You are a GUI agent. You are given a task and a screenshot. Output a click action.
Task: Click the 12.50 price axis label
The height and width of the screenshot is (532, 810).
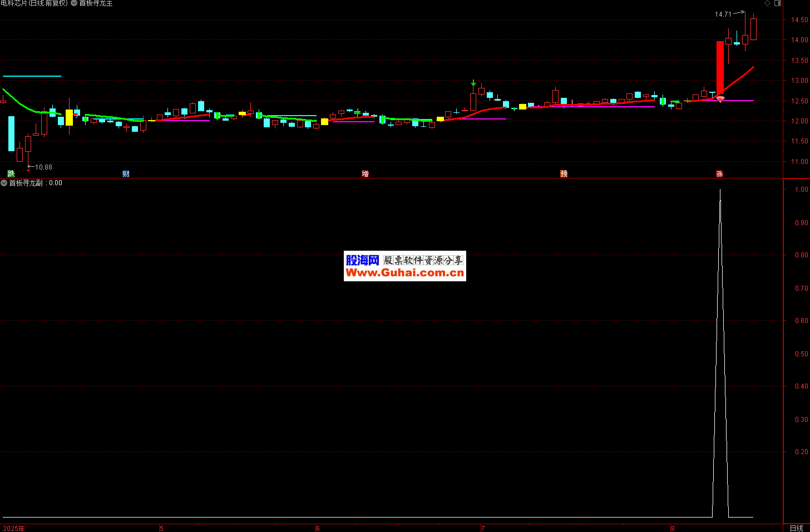pyautogui.click(x=799, y=101)
